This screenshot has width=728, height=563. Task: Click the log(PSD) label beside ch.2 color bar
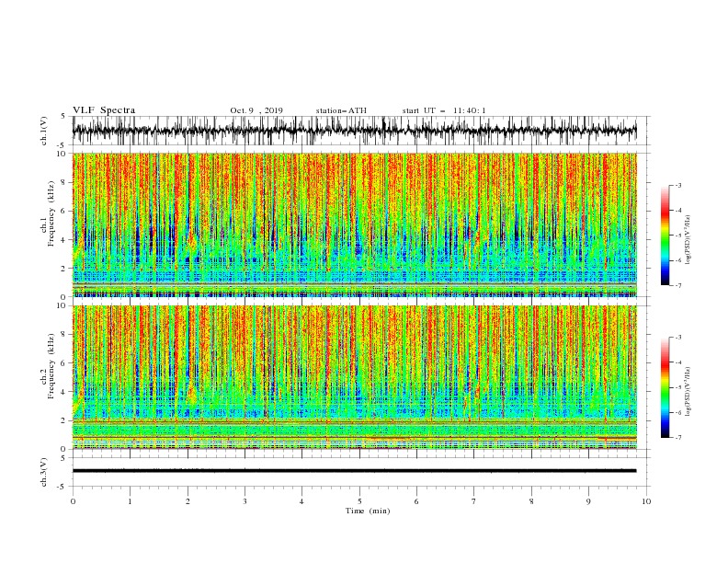click(x=688, y=391)
